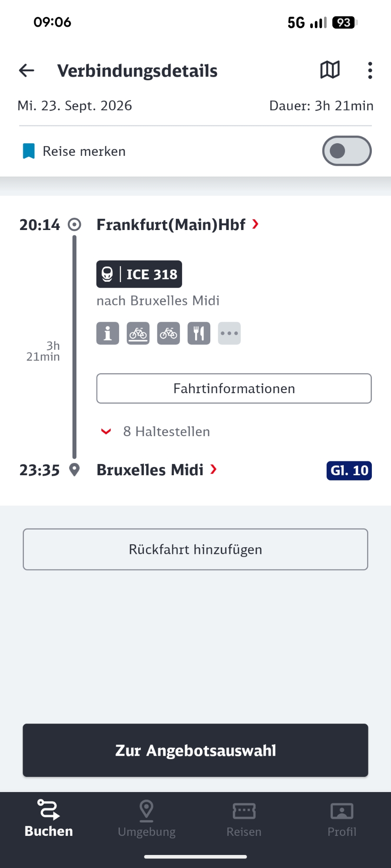Tap the first bicycle icon

tap(138, 333)
